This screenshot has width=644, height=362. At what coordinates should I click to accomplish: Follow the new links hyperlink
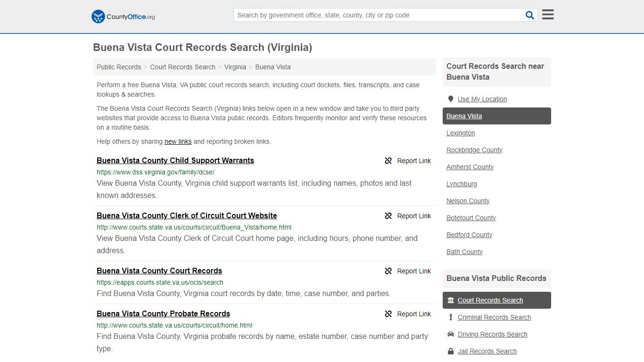click(x=178, y=141)
